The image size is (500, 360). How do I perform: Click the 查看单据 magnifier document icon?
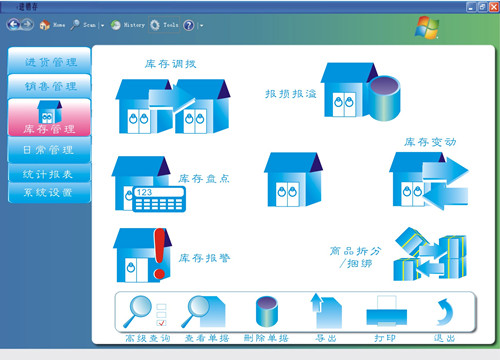point(203,311)
